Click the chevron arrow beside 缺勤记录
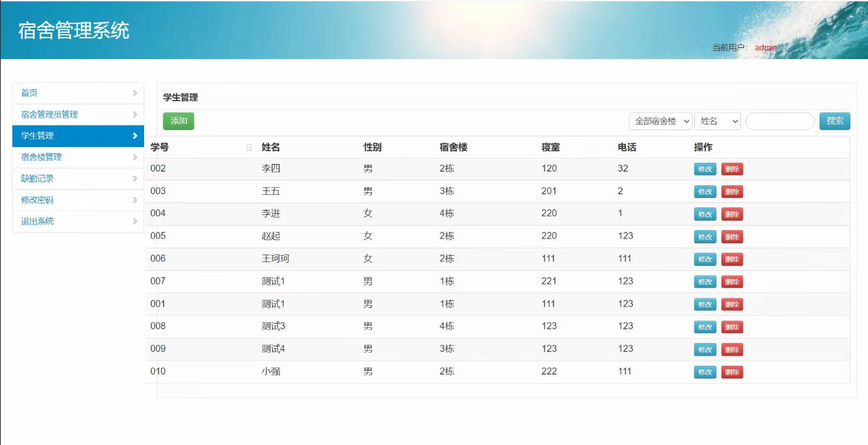The width and height of the screenshot is (868, 445). pos(135,179)
